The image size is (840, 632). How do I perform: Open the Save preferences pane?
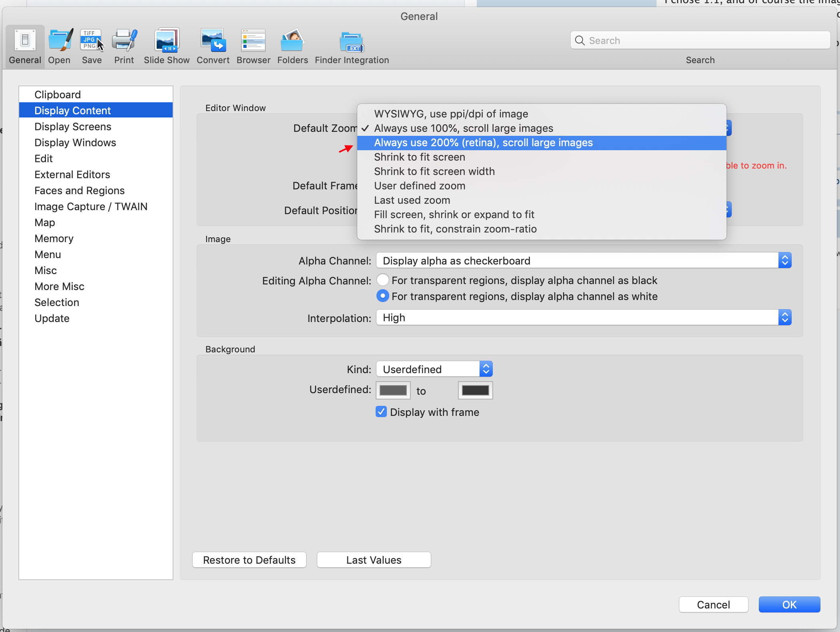pyautogui.click(x=92, y=47)
